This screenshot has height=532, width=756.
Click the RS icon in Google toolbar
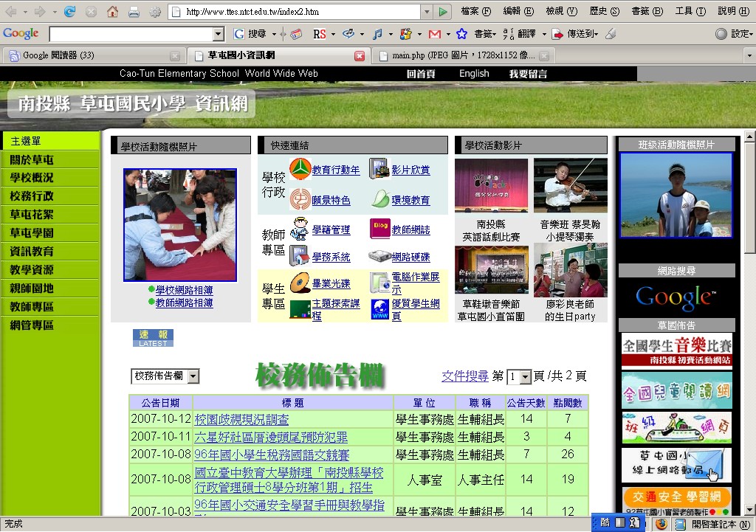pos(319,34)
